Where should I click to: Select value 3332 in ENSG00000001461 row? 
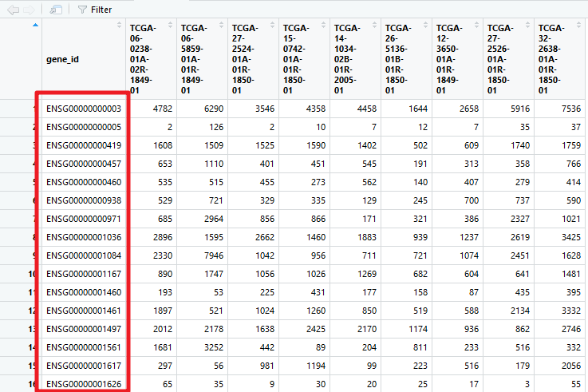pos(571,311)
